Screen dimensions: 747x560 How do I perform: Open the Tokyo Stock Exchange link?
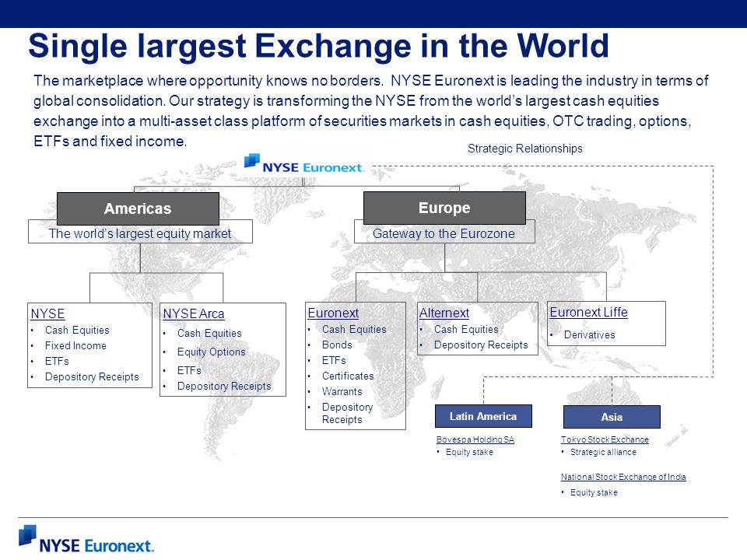click(605, 439)
